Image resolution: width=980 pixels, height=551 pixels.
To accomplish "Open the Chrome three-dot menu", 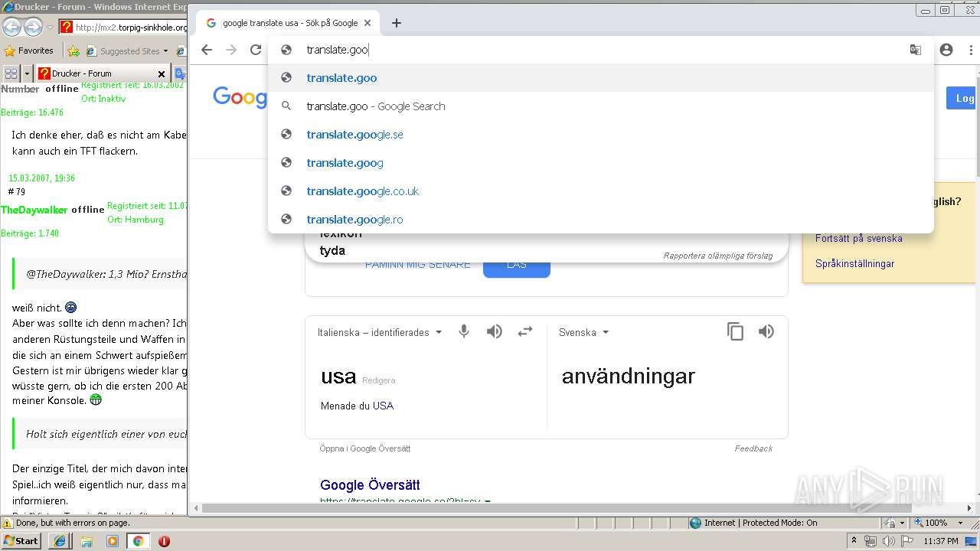I will 971,50.
